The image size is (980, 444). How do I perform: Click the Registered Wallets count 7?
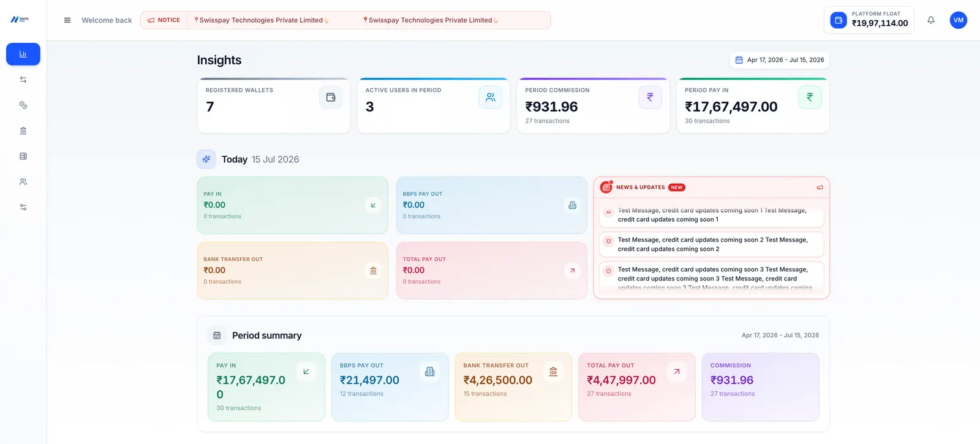[x=210, y=107]
